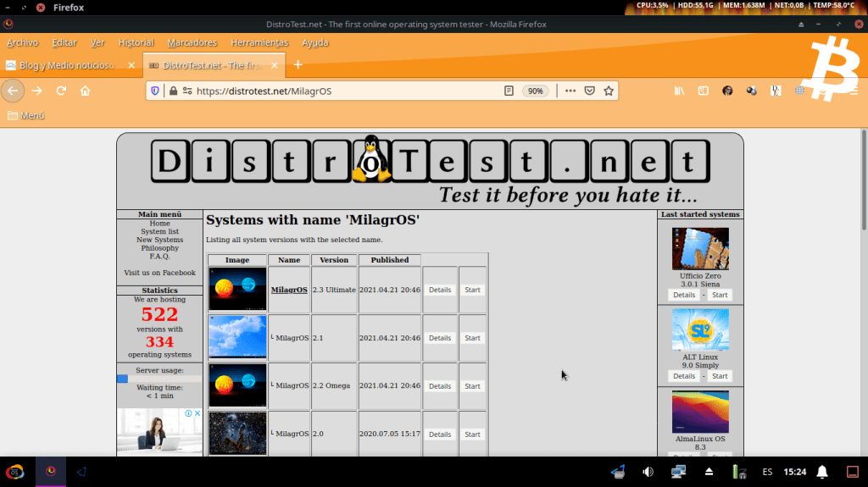Open the Firefox library icon
The image size is (868, 487).
[679, 91]
